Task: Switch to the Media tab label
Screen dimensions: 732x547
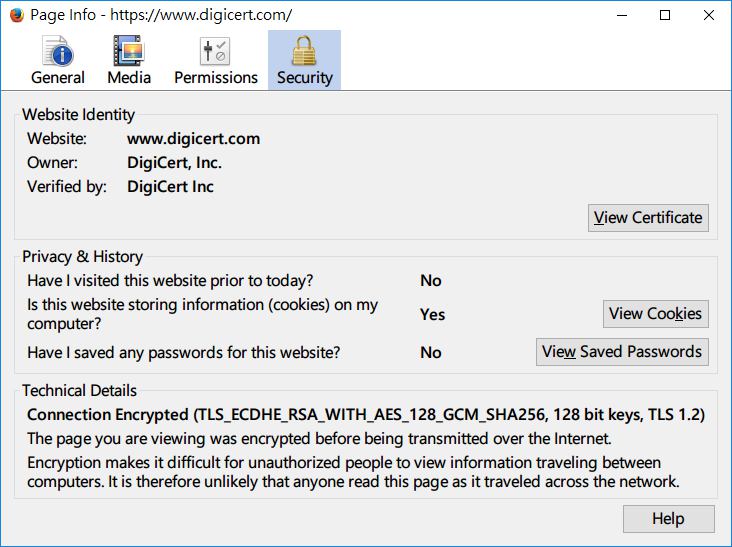Action: [x=129, y=77]
